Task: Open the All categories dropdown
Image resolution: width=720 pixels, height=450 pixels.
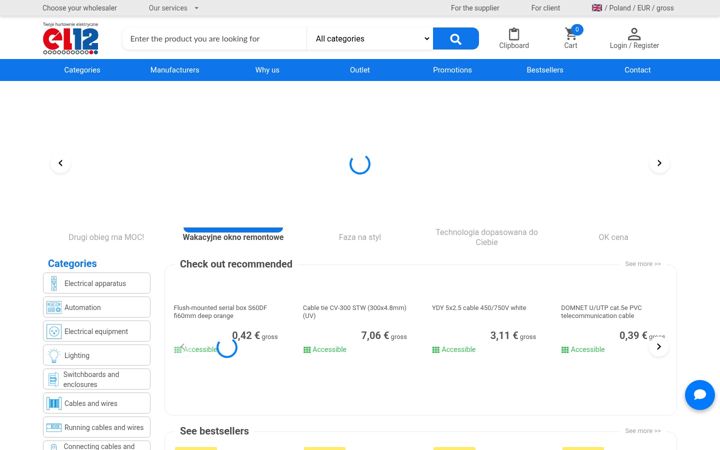Action: 372,39
